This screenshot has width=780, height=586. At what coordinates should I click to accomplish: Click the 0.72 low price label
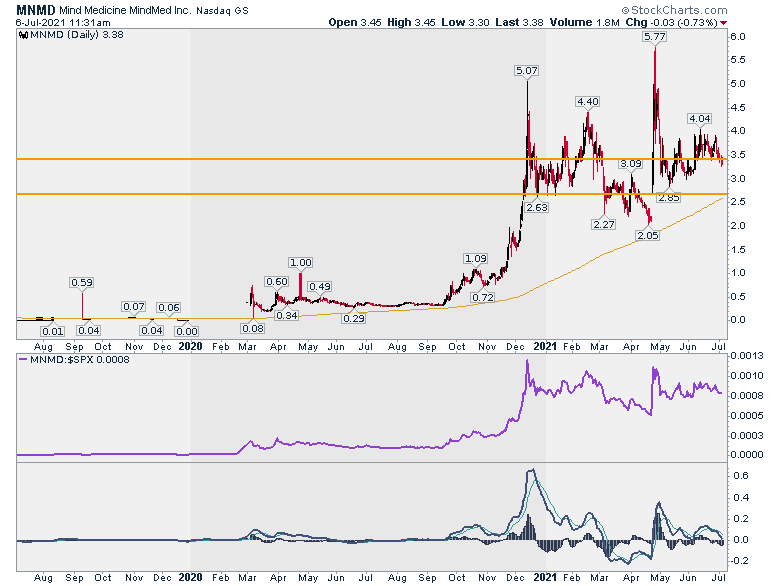483,297
